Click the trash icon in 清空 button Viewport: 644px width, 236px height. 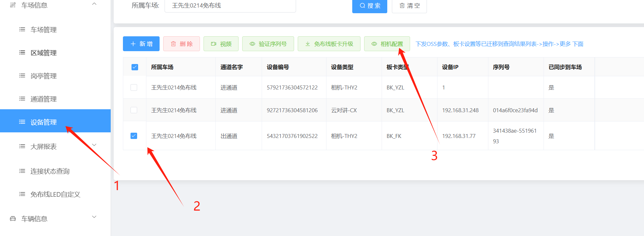tap(402, 6)
